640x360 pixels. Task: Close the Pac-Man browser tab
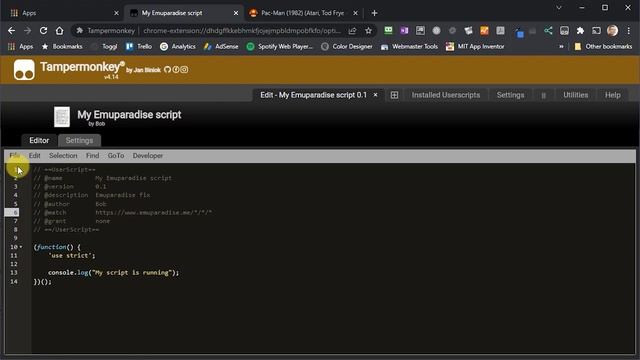pyautogui.click(x=355, y=13)
